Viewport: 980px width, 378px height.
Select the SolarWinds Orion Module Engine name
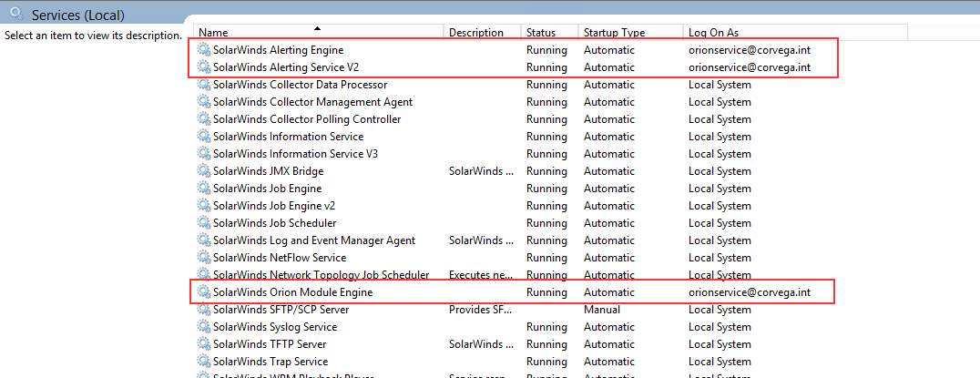tap(293, 291)
